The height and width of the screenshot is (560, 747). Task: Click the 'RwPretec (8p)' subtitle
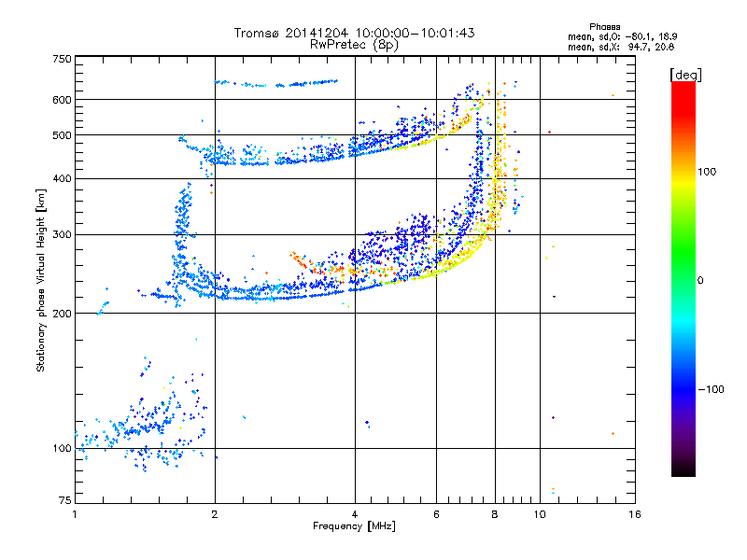click(x=354, y=45)
